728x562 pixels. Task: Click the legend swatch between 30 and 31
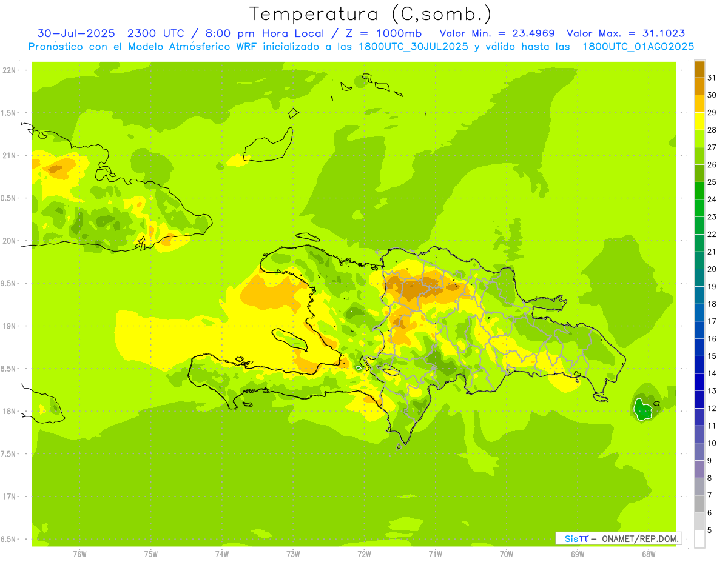pos(699,86)
